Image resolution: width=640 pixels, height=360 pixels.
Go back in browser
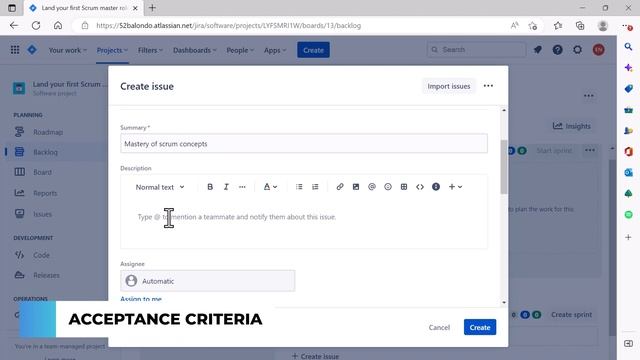coord(14,25)
